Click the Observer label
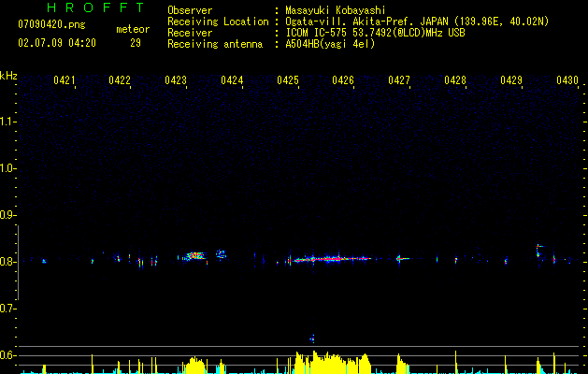The width and height of the screenshot is (588, 374). click(x=190, y=10)
